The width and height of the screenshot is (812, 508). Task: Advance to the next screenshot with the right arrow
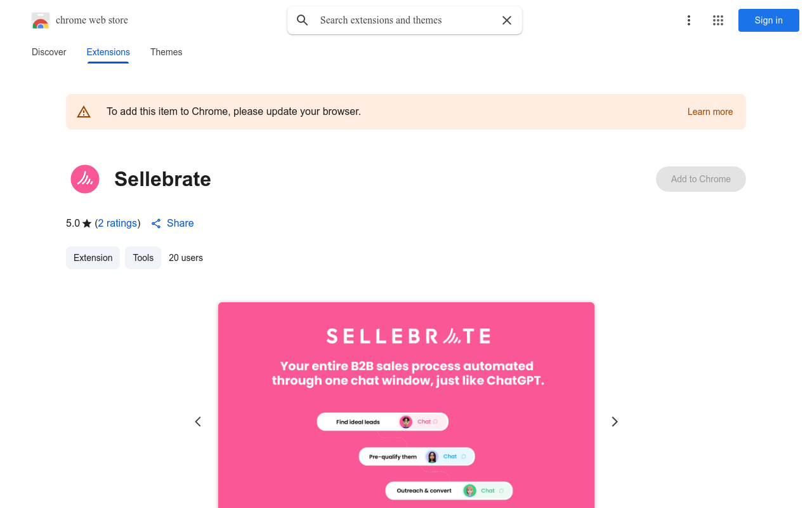(x=614, y=422)
